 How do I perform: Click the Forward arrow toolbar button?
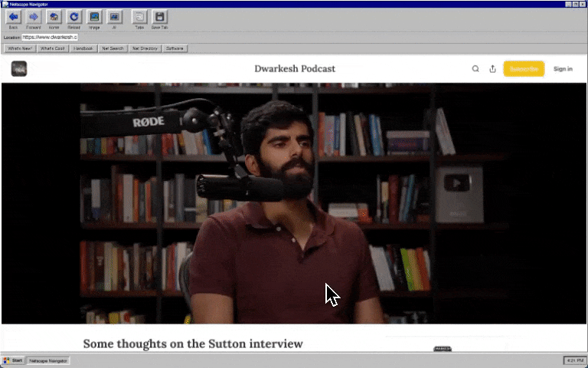click(x=34, y=17)
